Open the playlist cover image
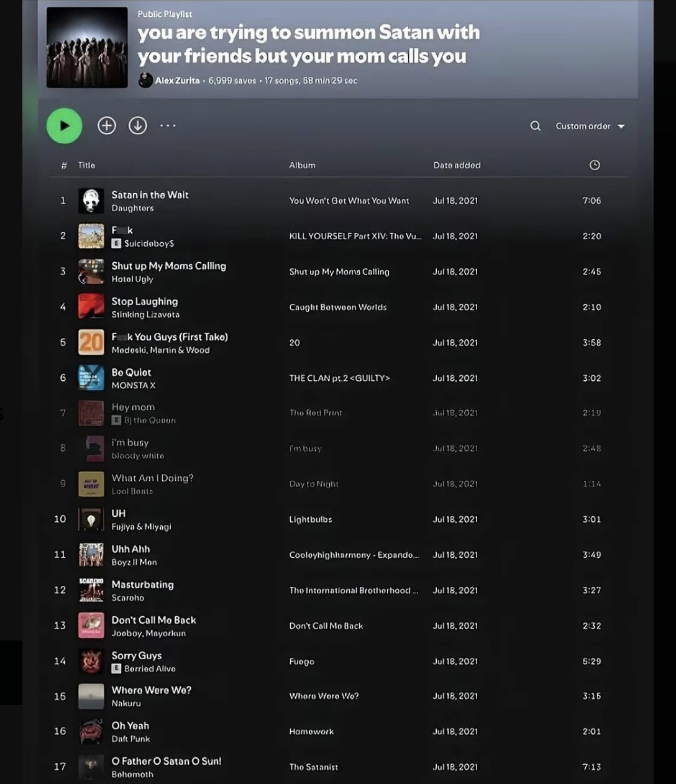Image resolution: width=676 pixels, height=784 pixels. [87, 48]
